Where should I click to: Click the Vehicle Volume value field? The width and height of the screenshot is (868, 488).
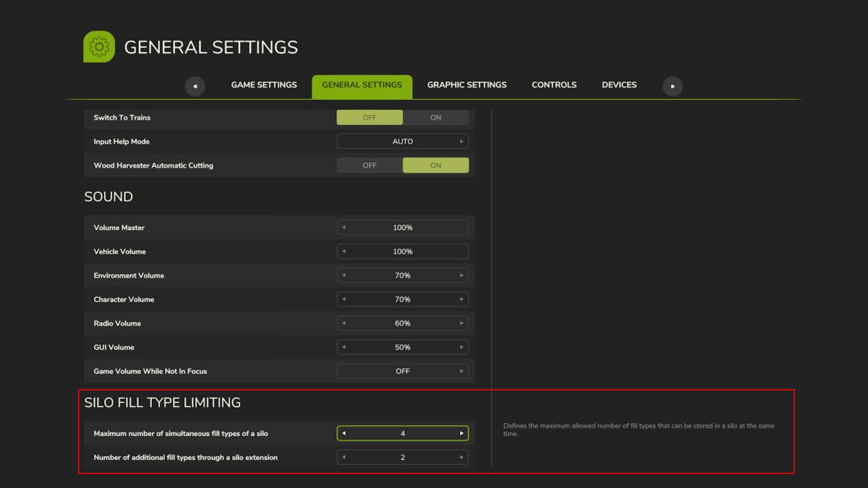point(403,251)
